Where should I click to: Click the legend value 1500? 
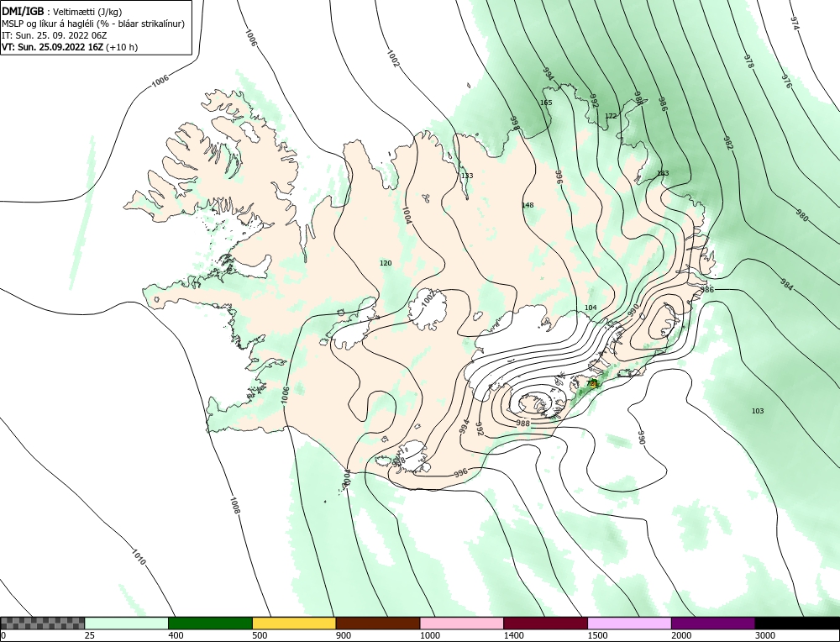[597, 635]
